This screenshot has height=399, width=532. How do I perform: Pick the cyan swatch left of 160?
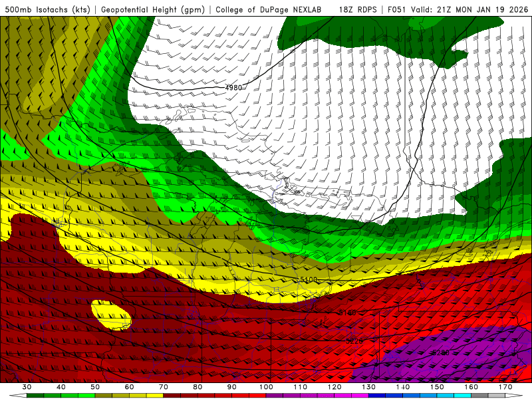[x=462, y=396]
